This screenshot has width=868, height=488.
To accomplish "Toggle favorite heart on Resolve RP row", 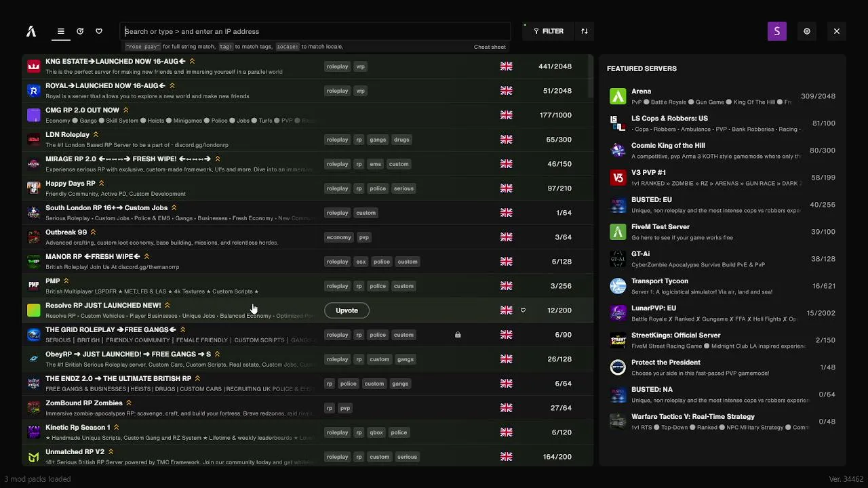I will click(x=523, y=310).
